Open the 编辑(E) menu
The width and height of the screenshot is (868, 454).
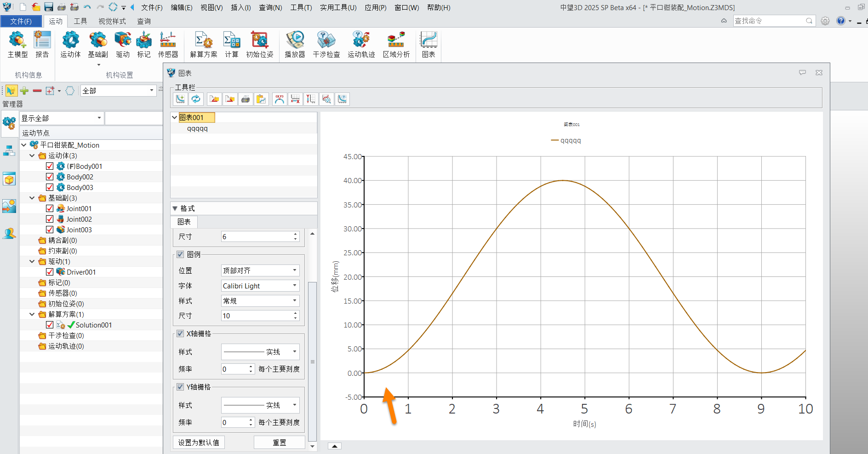182,7
